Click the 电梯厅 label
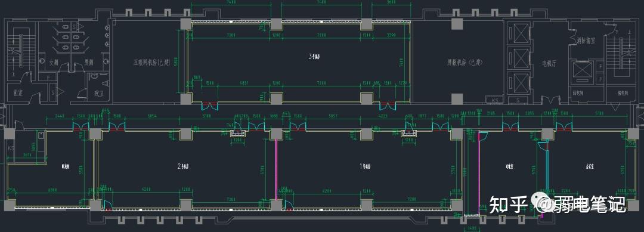 [549, 64]
